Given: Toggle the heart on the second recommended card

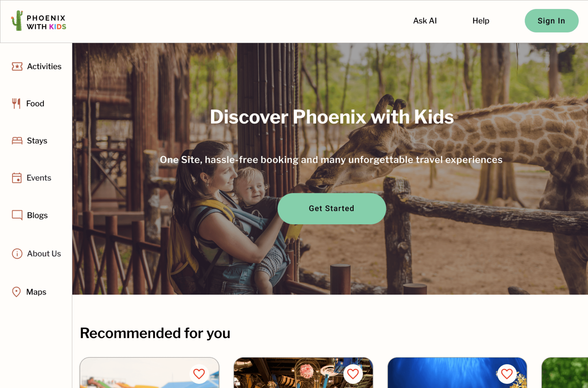Looking at the screenshot, I should coord(353,374).
